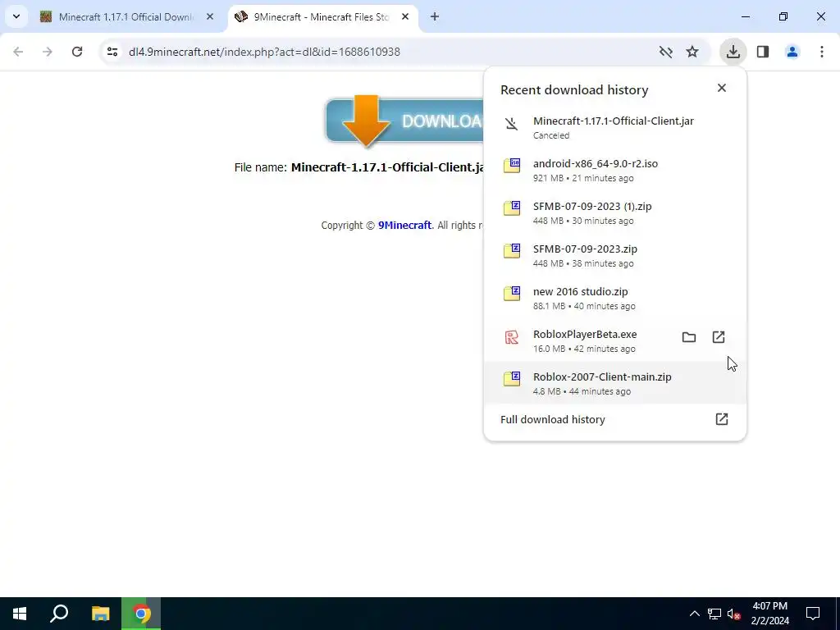Image resolution: width=840 pixels, height=630 pixels.
Task: Open the browser side panel
Action: [x=763, y=52]
